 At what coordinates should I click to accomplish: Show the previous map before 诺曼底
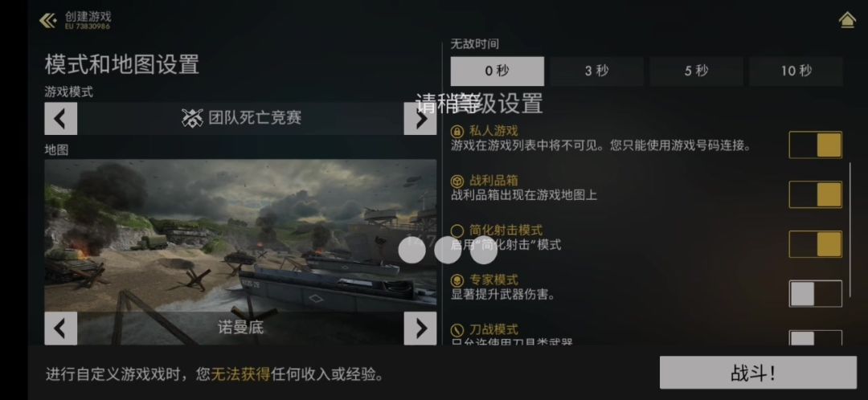tap(61, 329)
